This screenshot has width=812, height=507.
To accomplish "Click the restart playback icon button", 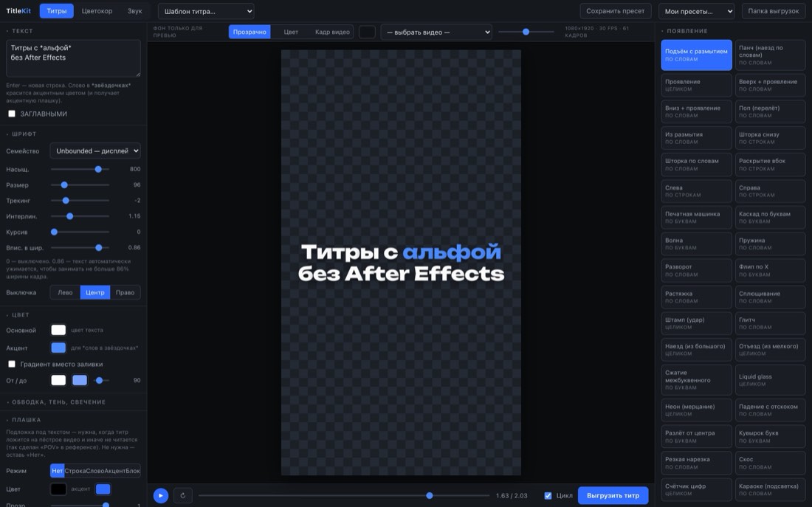I will (183, 496).
